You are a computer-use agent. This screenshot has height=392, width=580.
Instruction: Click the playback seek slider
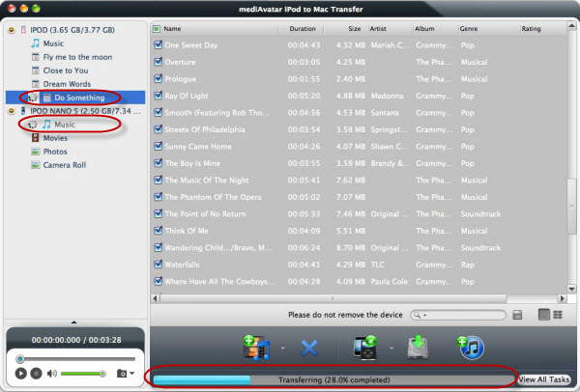tap(75, 359)
